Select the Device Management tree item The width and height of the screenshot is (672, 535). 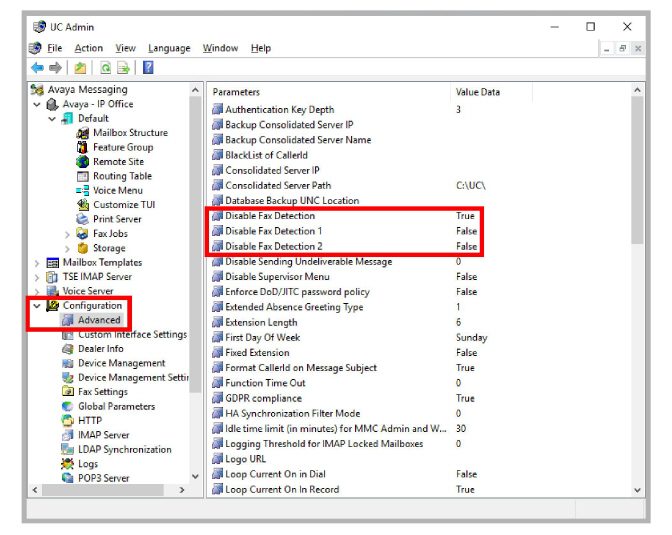click(121, 363)
